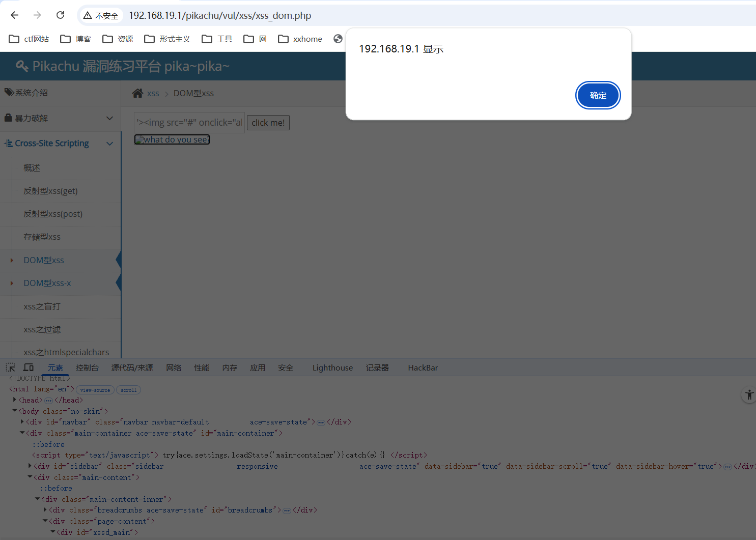Viewport: 756px width, 540px height.
Task: Open the ctf网站 bookmark folder
Action: coord(29,39)
